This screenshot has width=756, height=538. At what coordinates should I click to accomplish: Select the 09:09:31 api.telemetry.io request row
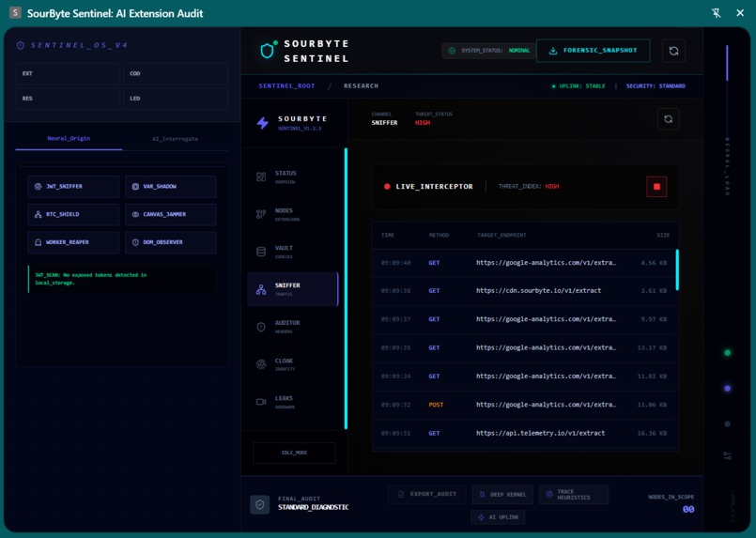(x=524, y=433)
